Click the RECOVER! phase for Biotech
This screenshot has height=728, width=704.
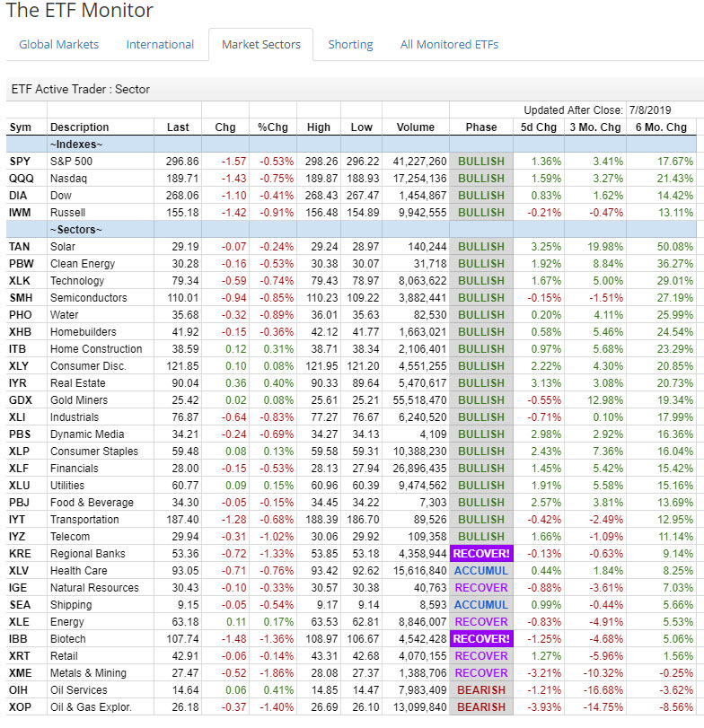coord(481,639)
